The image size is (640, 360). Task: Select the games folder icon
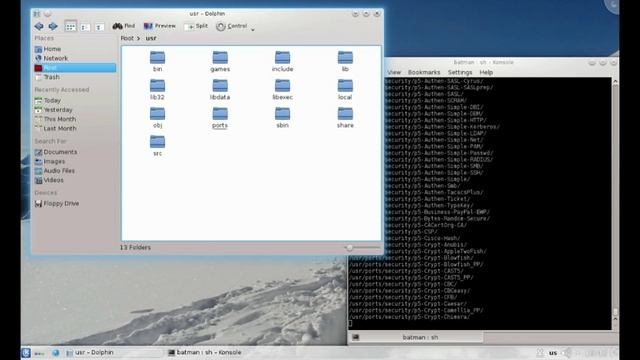click(220, 58)
